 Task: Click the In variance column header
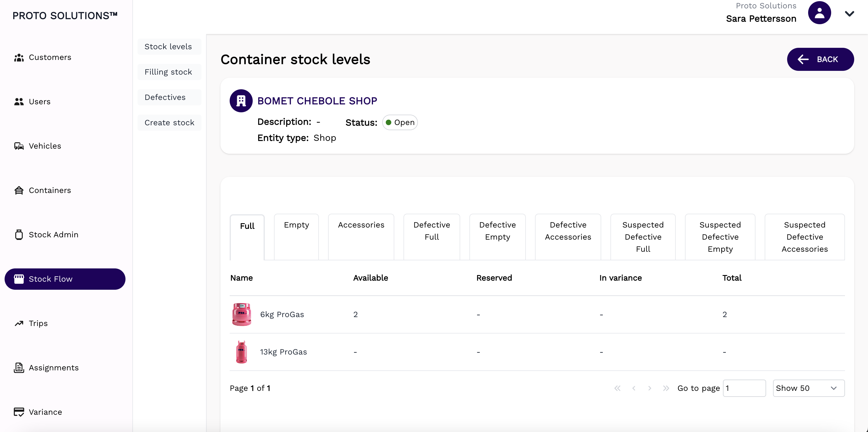click(x=620, y=278)
